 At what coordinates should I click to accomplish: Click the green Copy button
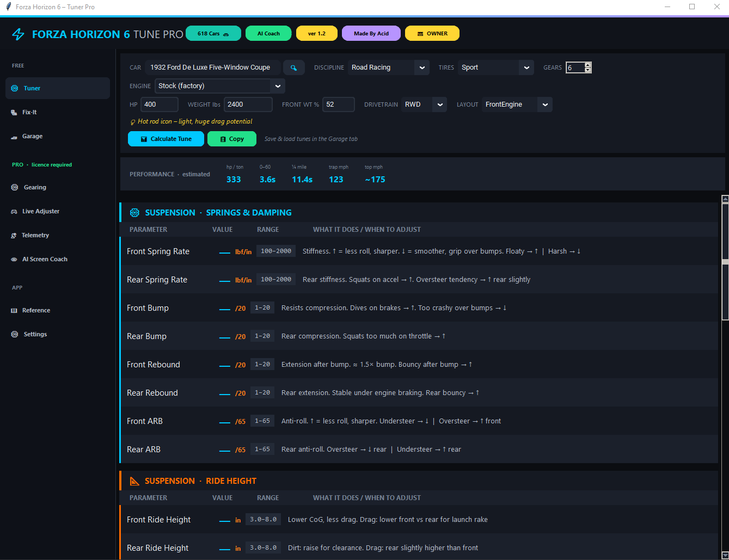[x=232, y=139]
